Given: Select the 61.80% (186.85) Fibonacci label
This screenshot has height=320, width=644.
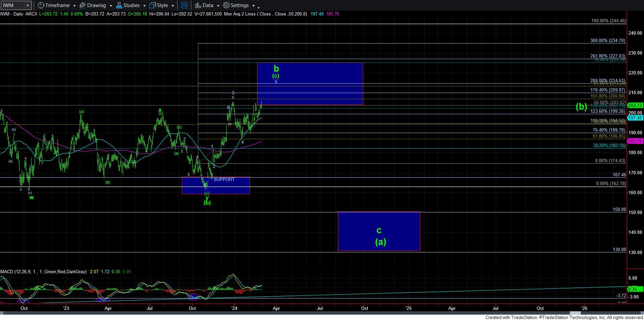Looking at the screenshot, I should (609, 136).
